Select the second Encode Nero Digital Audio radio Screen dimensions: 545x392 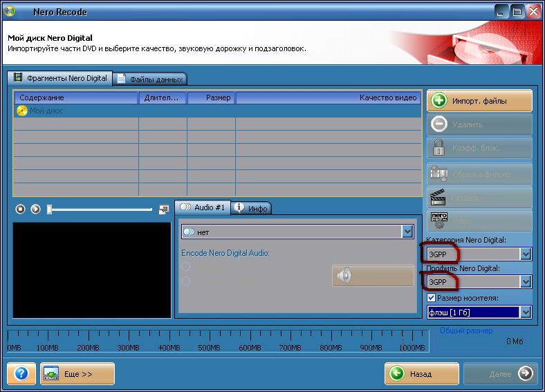click(x=185, y=281)
